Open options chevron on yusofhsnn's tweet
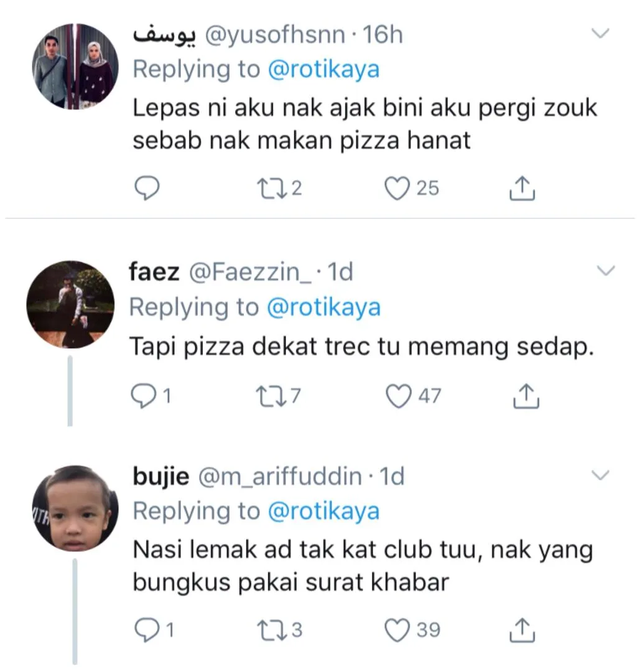The image size is (640, 672). (601, 34)
